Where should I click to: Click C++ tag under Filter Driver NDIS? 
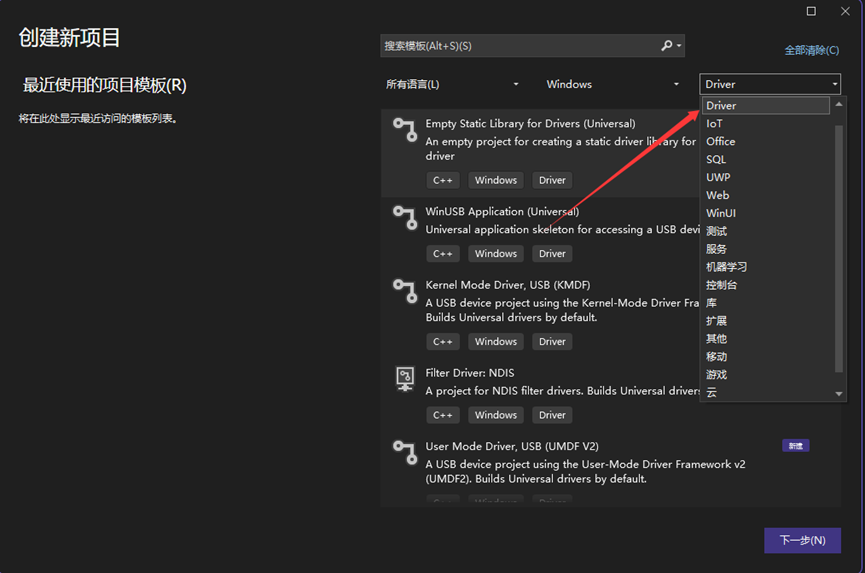point(442,415)
